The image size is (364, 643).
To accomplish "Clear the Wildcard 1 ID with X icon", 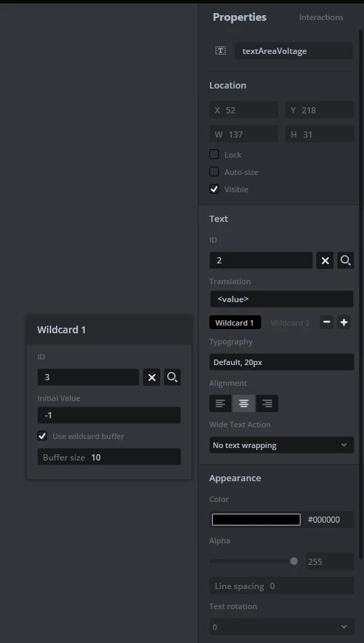I will pyautogui.click(x=151, y=378).
